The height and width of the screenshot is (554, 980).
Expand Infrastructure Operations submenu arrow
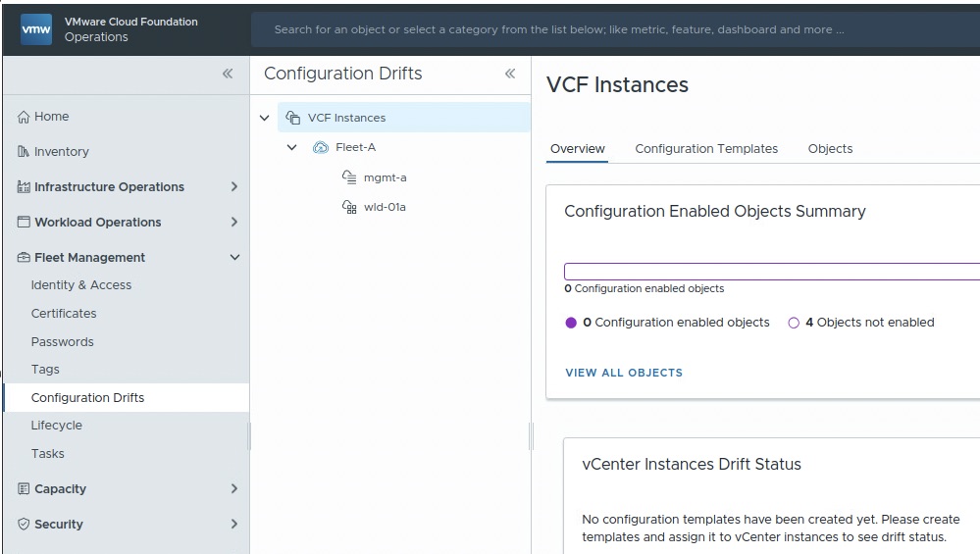(x=233, y=186)
